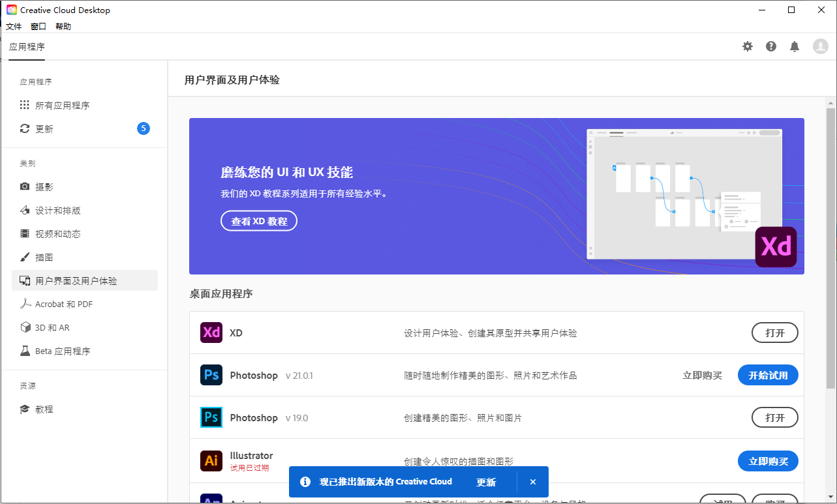837x504 pixels.
Task: Click 更新 in the Creative Cloud notification
Action: point(486,482)
